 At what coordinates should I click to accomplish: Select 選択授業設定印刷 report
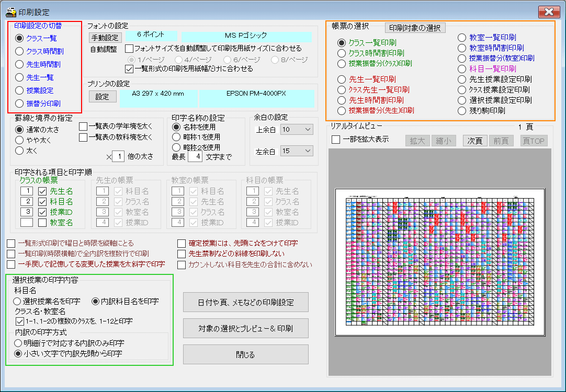point(462,100)
